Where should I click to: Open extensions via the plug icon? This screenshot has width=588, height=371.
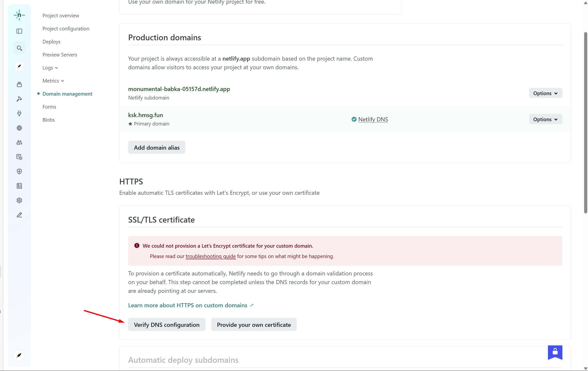coord(19,113)
